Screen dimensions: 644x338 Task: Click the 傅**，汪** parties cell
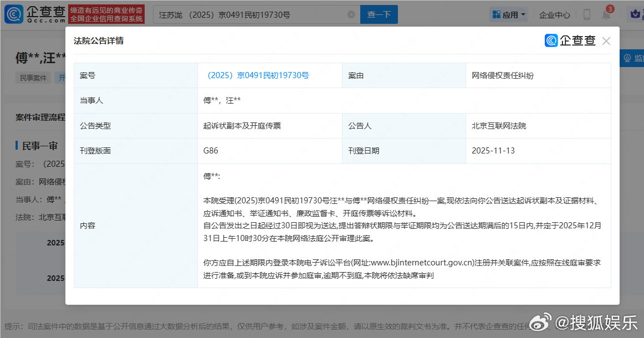[x=404, y=100]
